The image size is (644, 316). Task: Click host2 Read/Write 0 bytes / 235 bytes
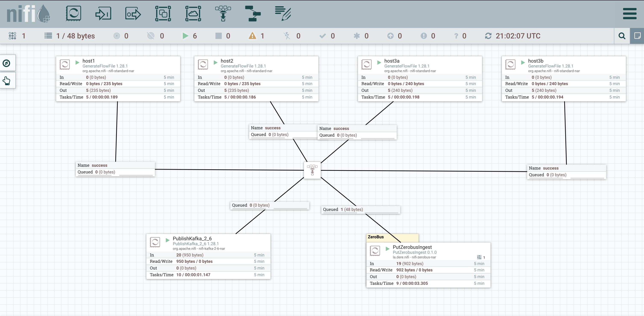(x=242, y=83)
